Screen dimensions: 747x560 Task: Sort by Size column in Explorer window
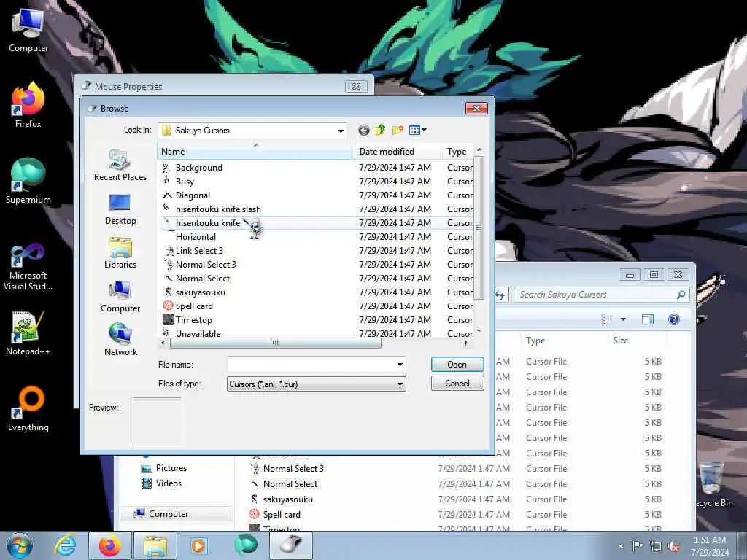pyautogui.click(x=636, y=341)
